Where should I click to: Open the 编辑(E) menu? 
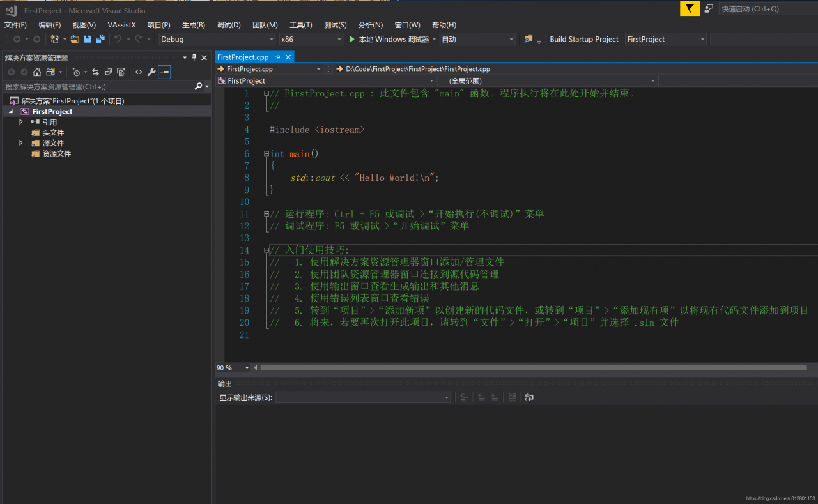point(49,25)
